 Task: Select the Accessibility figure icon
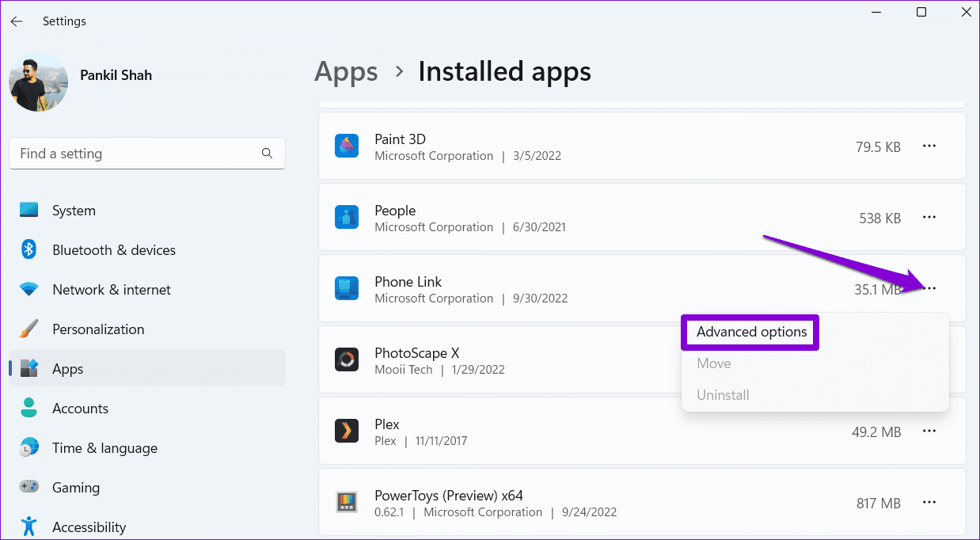[x=29, y=527]
